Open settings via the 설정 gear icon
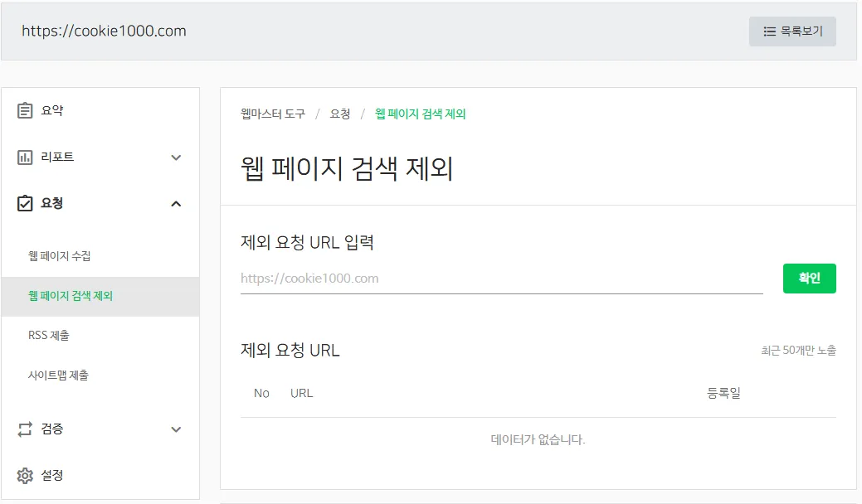The image size is (862, 504). click(26, 476)
